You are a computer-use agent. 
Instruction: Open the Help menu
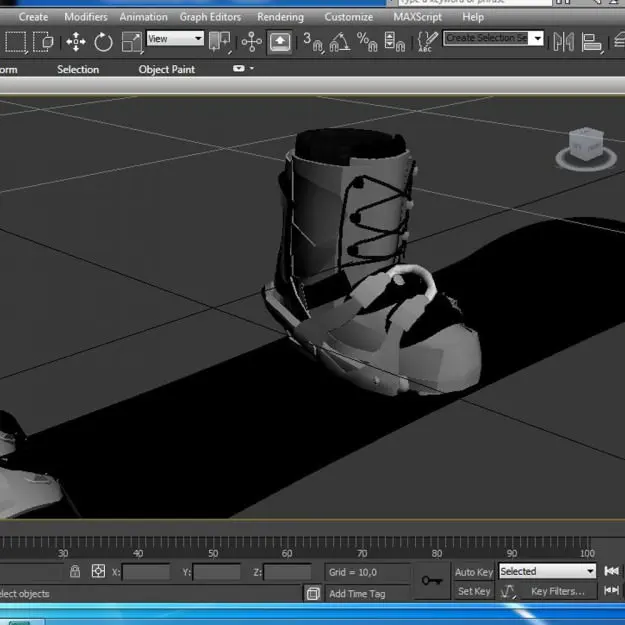tap(473, 17)
